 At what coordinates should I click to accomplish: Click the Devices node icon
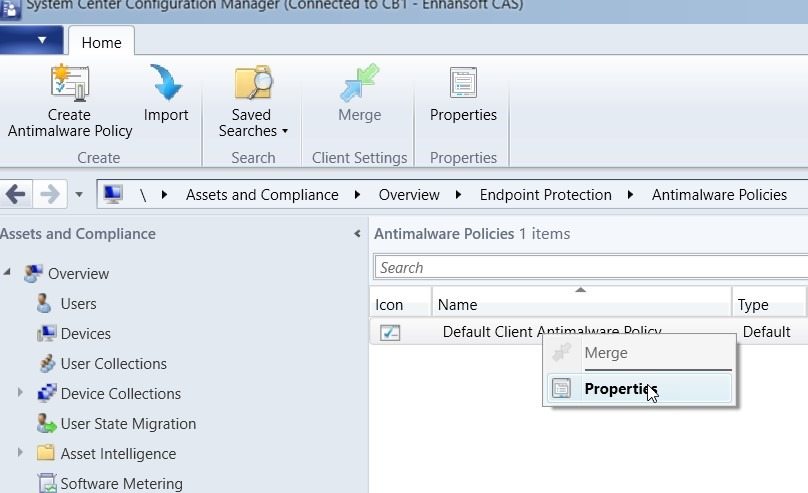[46, 333]
